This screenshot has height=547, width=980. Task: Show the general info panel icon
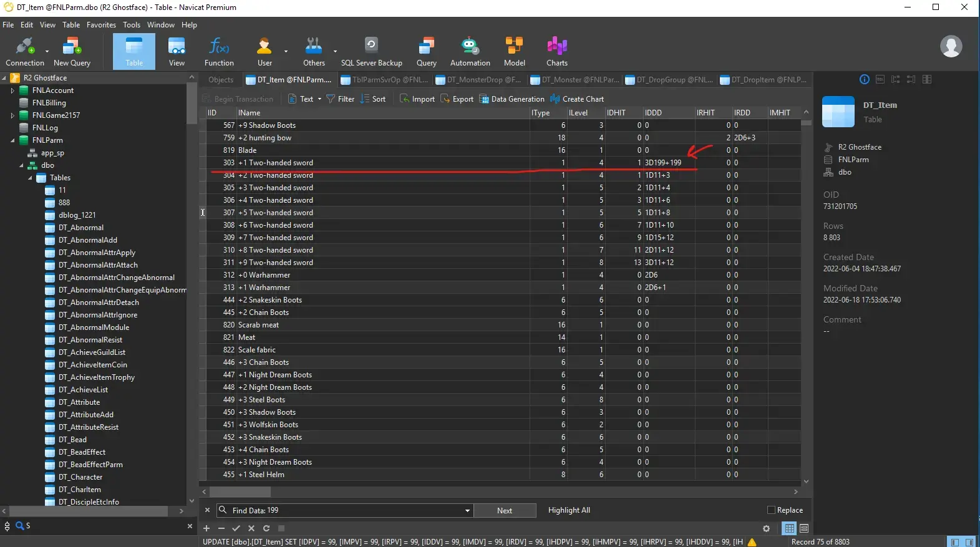(864, 79)
